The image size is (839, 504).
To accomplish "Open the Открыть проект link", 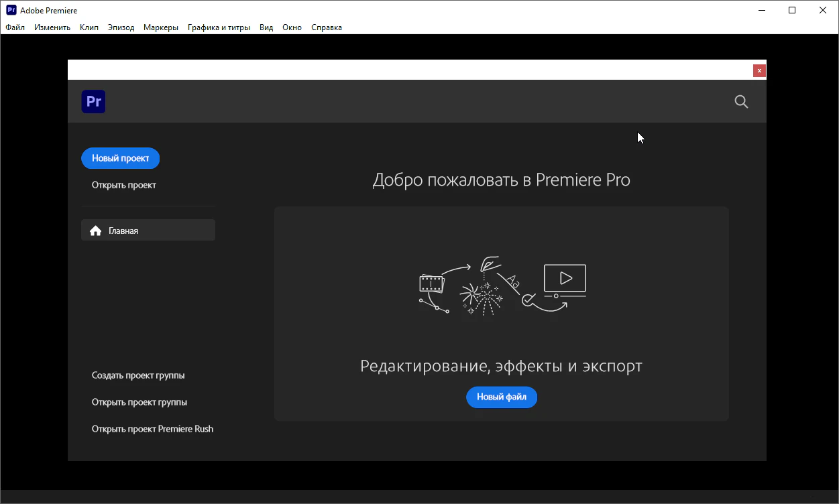I will tap(124, 185).
